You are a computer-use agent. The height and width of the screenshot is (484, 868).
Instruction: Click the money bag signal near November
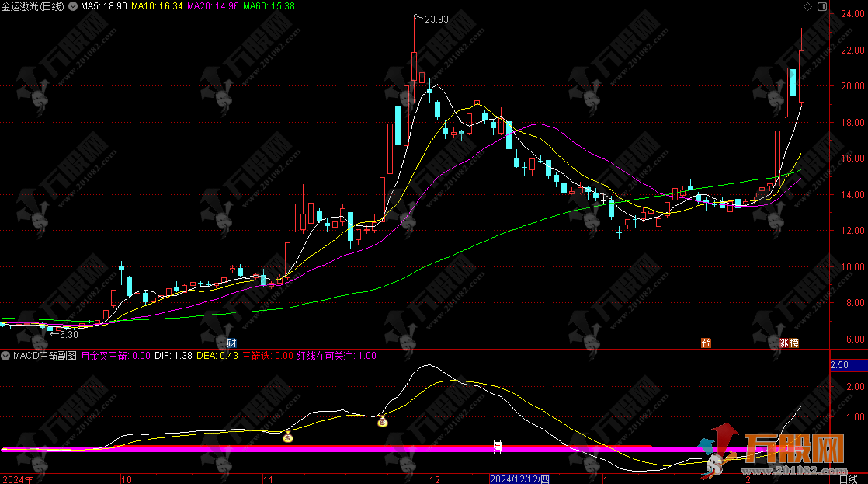288,437
